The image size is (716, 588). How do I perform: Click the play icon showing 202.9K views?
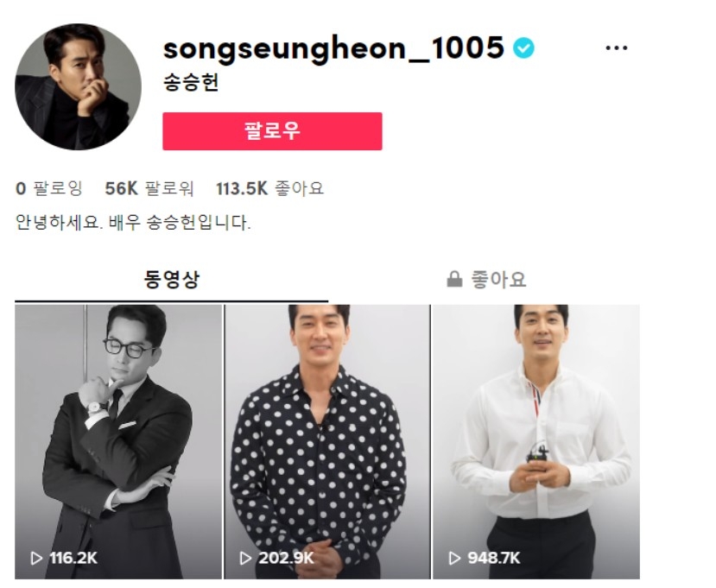pyautogui.click(x=245, y=558)
